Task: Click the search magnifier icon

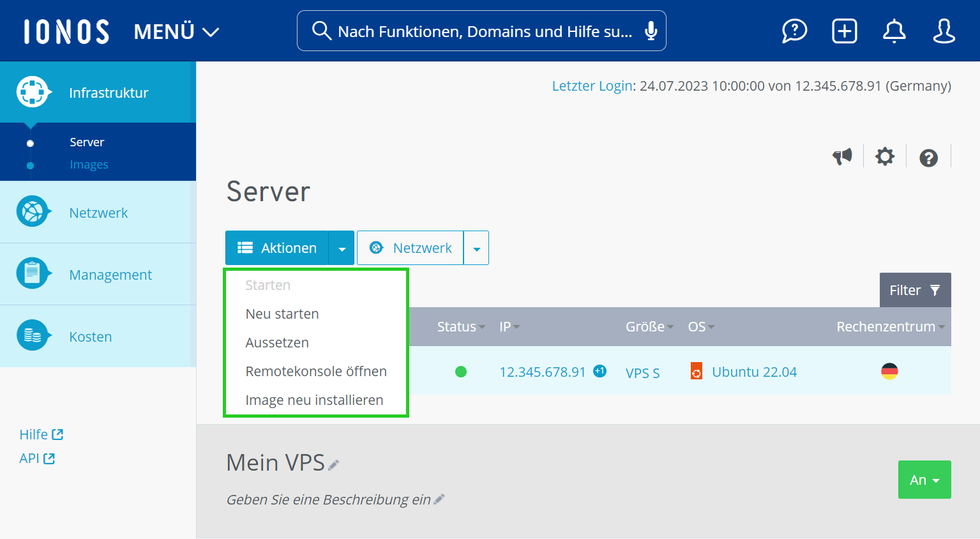Action: point(321,31)
